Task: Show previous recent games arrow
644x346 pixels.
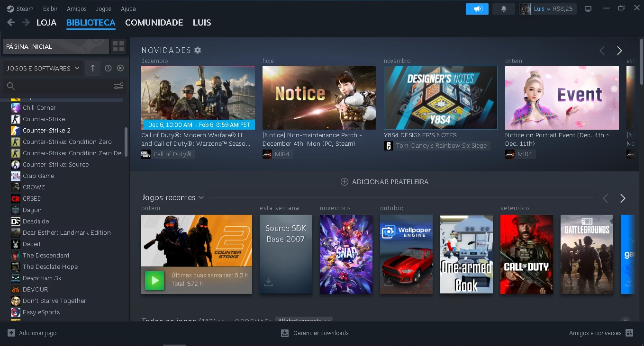Action: pyautogui.click(x=605, y=198)
